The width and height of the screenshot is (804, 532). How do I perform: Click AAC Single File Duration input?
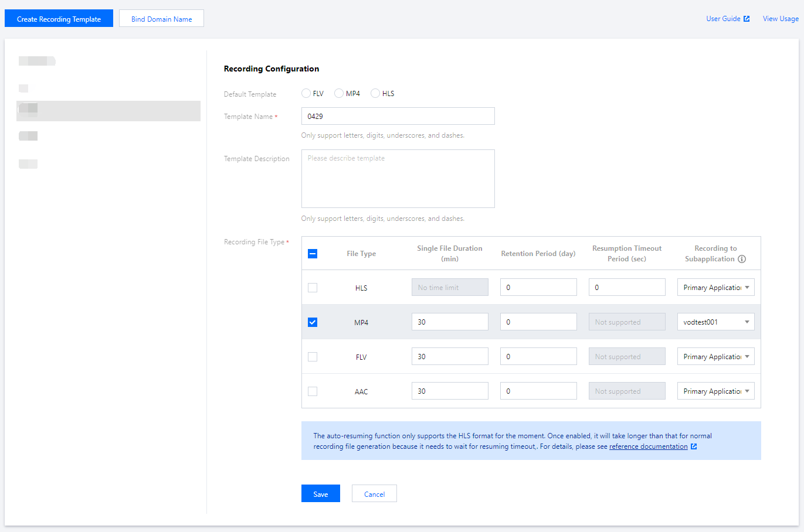[x=450, y=391]
